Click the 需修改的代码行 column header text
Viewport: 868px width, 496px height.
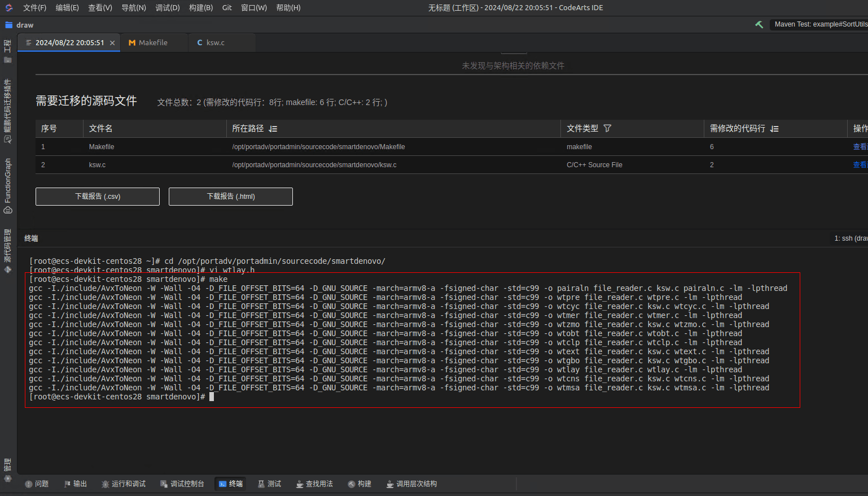click(x=738, y=129)
